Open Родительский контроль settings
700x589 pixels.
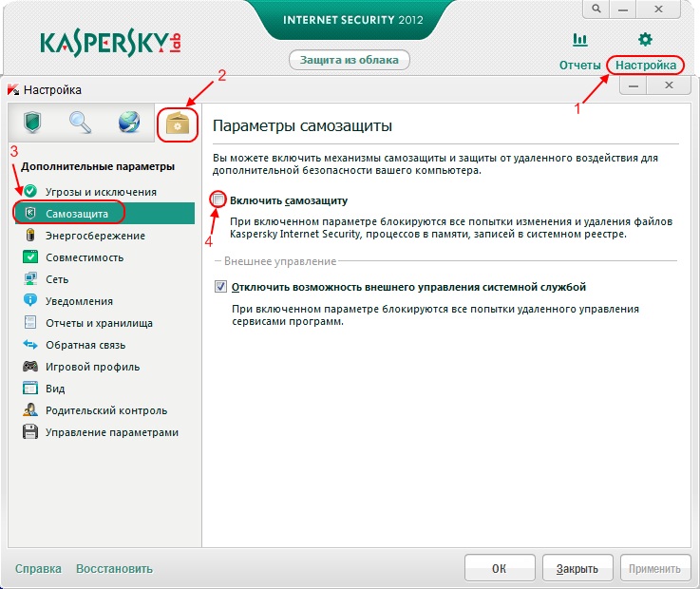(105, 410)
